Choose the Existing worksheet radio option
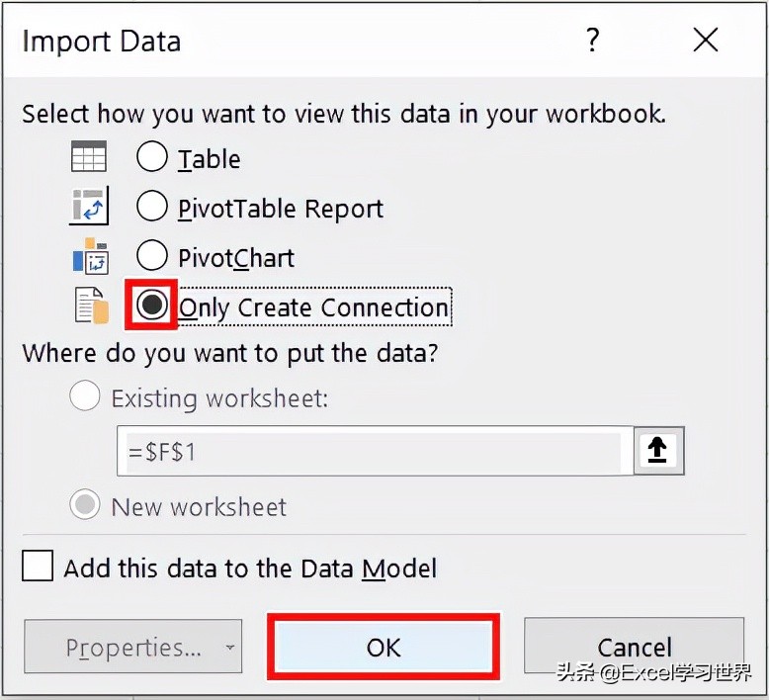This screenshot has height=700, width=769. click(85, 394)
